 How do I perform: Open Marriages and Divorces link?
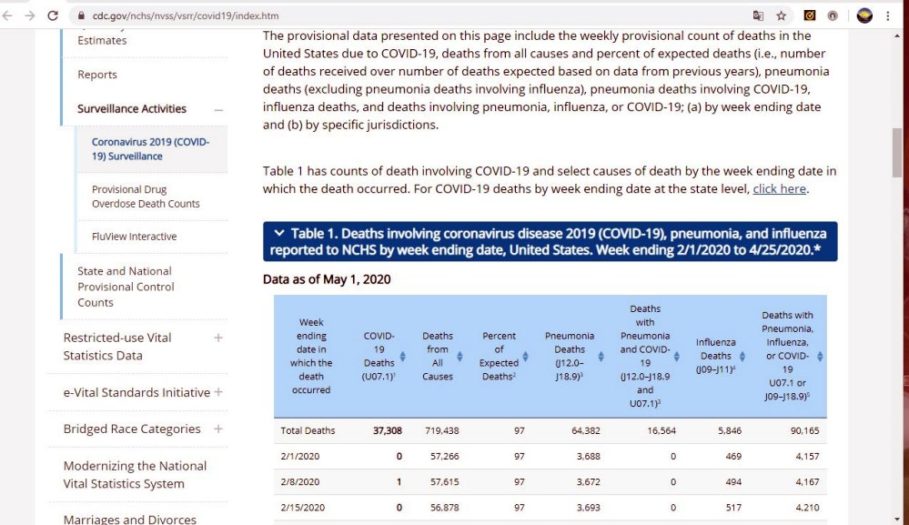[129, 519]
